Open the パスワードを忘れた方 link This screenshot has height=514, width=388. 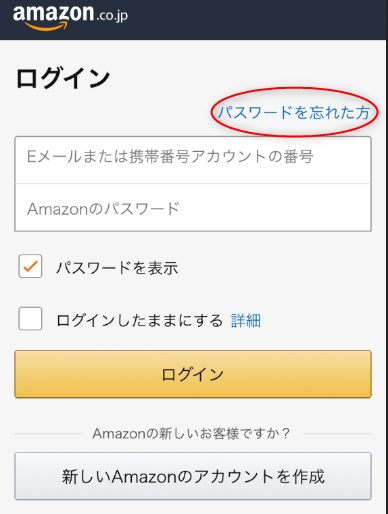(x=294, y=112)
